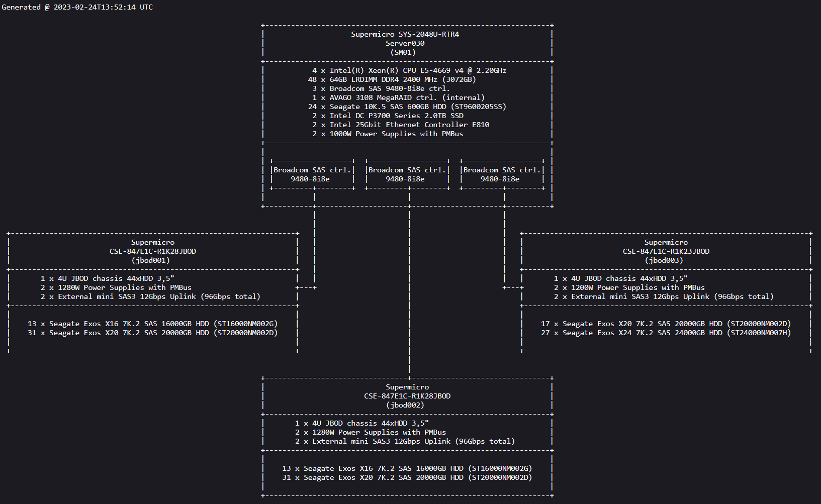Select the CSE-847E1C-R1K23JBOD model text
Screen dimensions: 821x504
666,251
